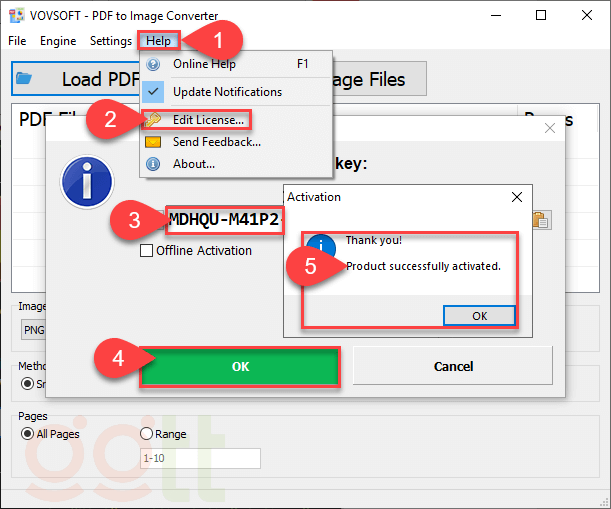The width and height of the screenshot is (611, 509).
Task: Click the Edit License key icon
Action: tap(152, 120)
